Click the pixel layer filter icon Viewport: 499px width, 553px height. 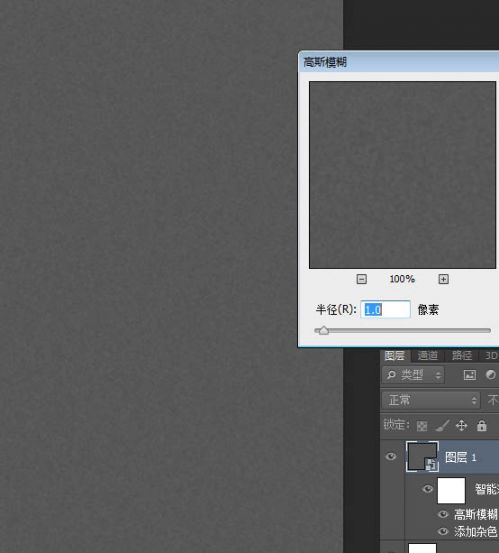[x=469, y=375]
